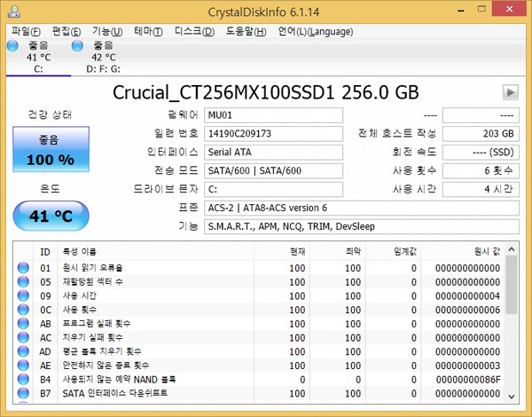Click the transfer mode field SATA/600 | SATA/600
This screenshot has width=532, height=417.
pyautogui.click(x=273, y=171)
